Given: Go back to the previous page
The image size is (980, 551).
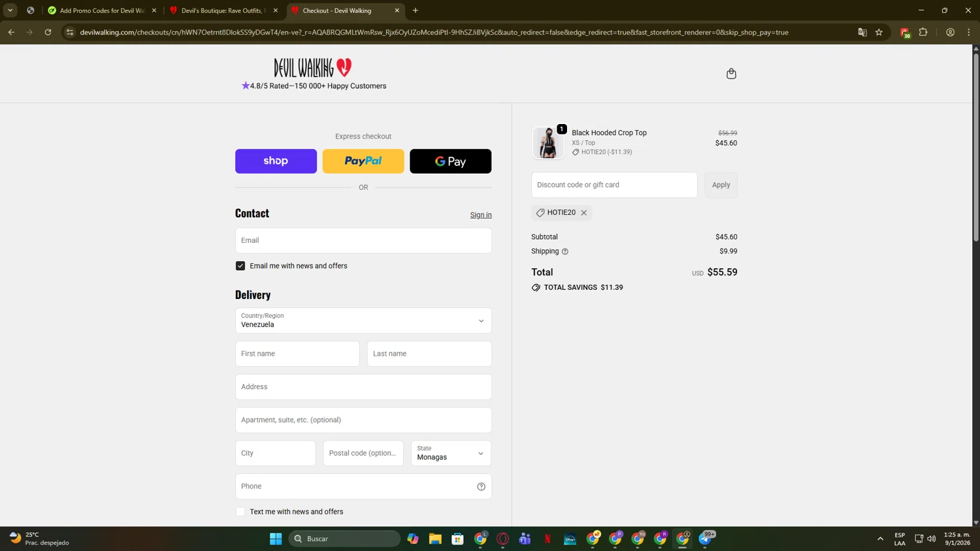Looking at the screenshot, I should tap(11, 32).
